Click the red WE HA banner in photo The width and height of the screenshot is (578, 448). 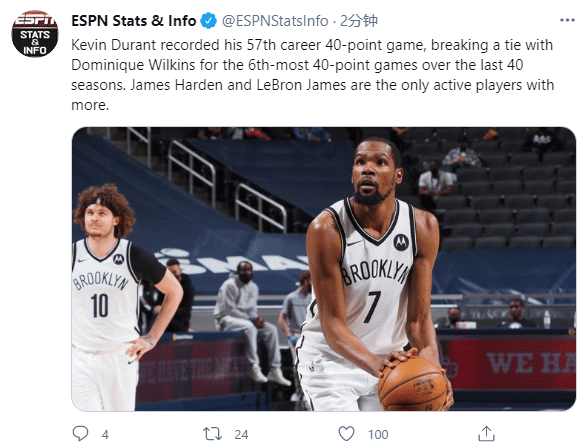coord(507,364)
